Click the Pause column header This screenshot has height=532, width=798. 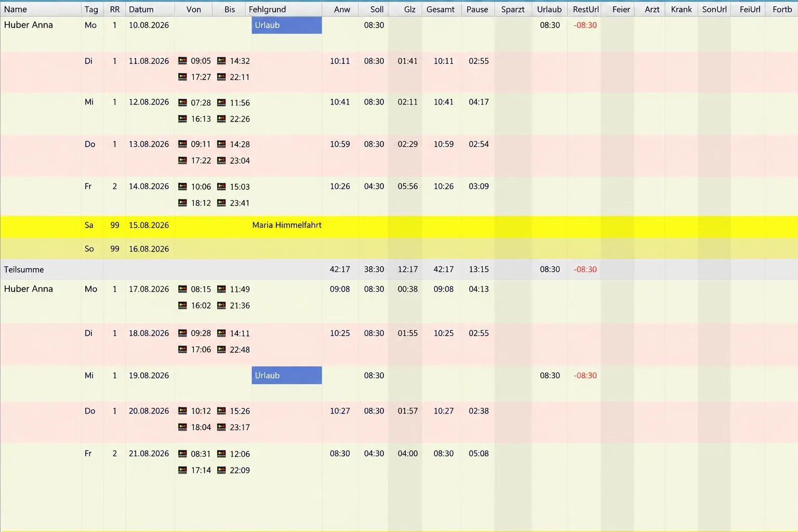click(477, 9)
